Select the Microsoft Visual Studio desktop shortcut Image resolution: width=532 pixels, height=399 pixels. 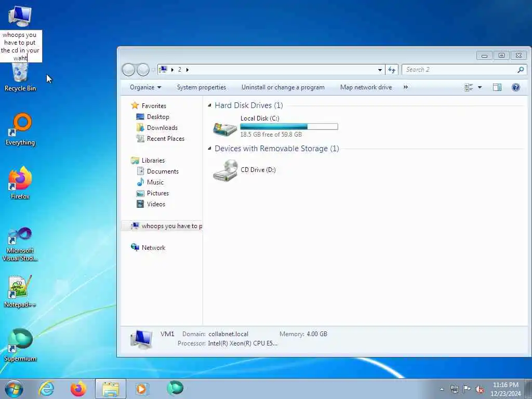[x=20, y=244]
